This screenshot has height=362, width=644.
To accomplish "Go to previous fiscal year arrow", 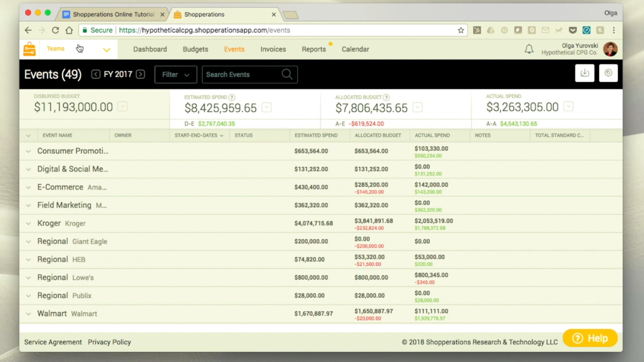I will coord(96,74).
